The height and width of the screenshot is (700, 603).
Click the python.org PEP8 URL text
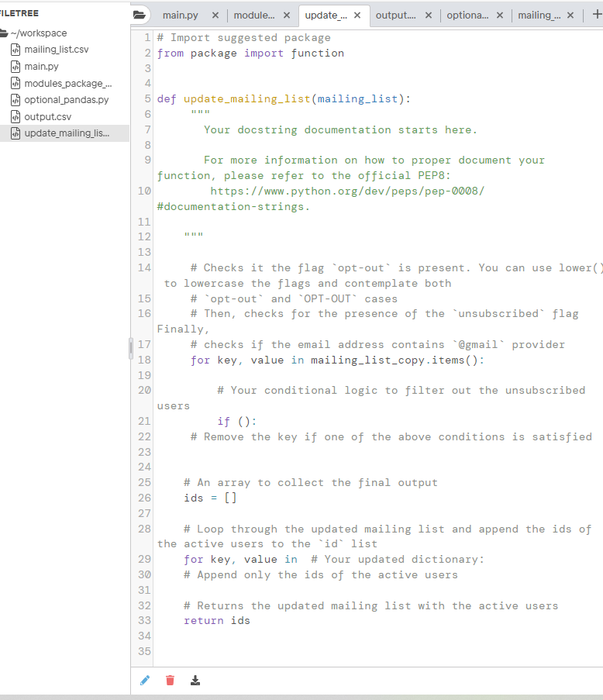(347, 191)
